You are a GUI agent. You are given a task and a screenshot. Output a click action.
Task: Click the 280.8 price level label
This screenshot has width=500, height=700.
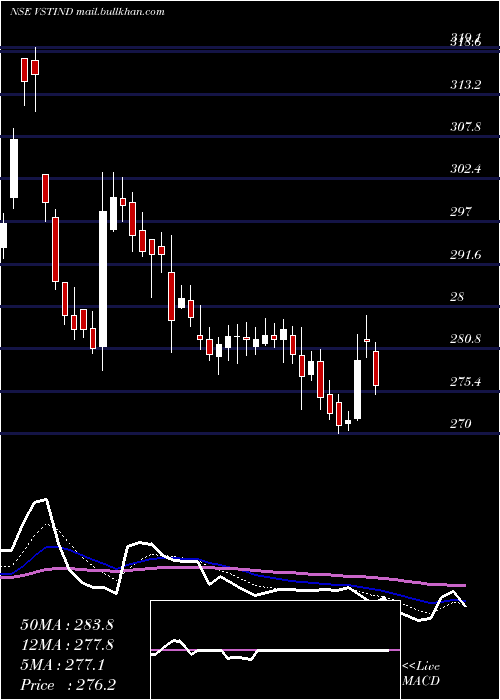465,339
